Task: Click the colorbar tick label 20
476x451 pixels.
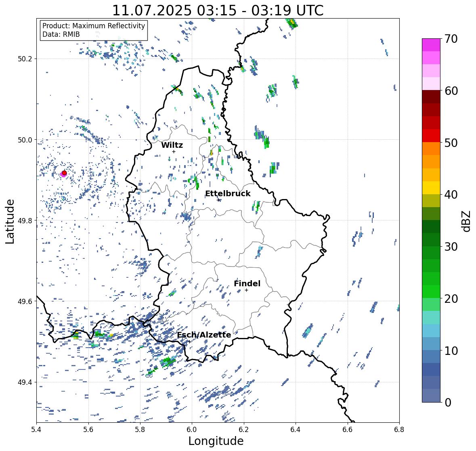Action: point(451,299)
